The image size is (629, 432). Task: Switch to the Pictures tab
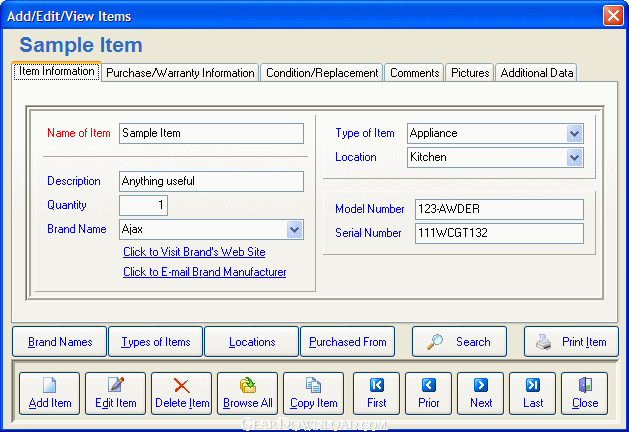(470, 73)
